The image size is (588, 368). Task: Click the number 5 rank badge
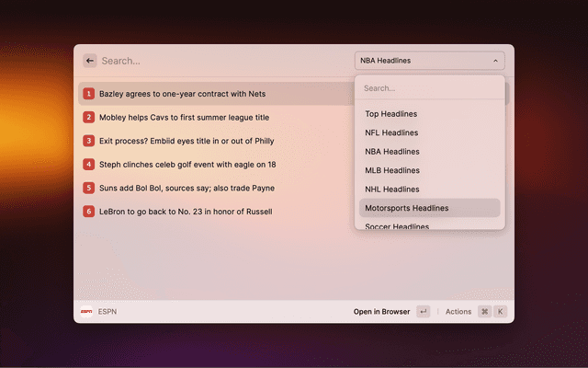click(89, 188)
